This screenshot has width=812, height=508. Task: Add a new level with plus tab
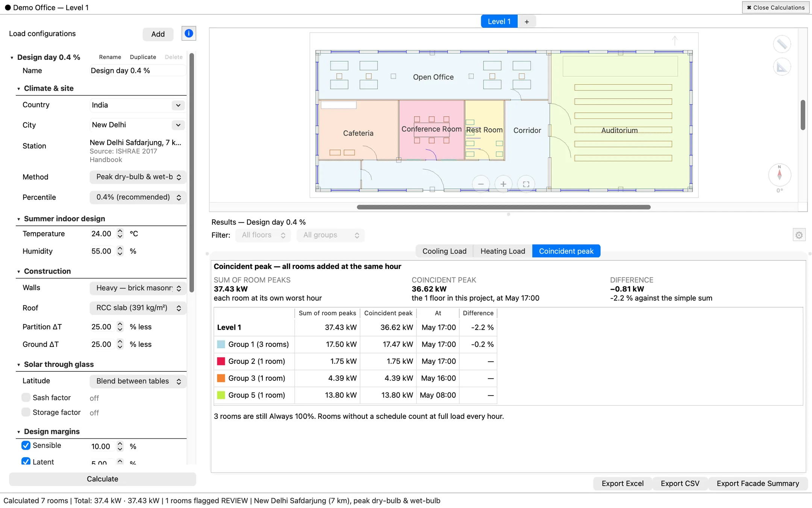pos(527,21)
